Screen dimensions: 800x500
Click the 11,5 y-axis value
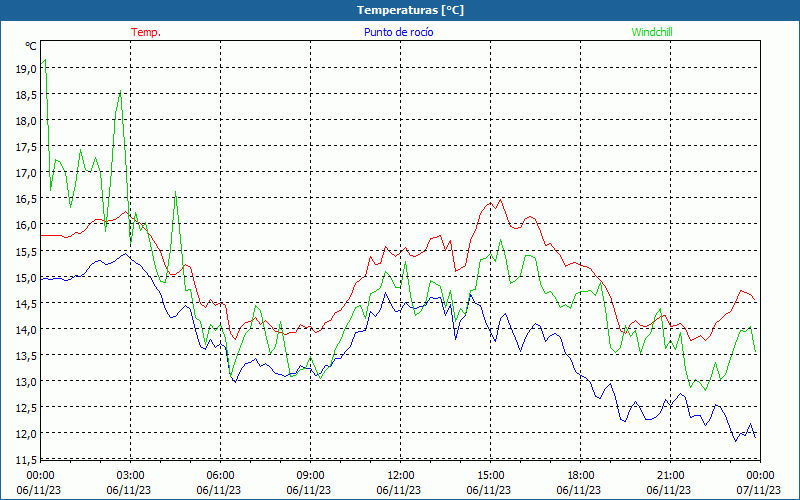tap(27, 460)
